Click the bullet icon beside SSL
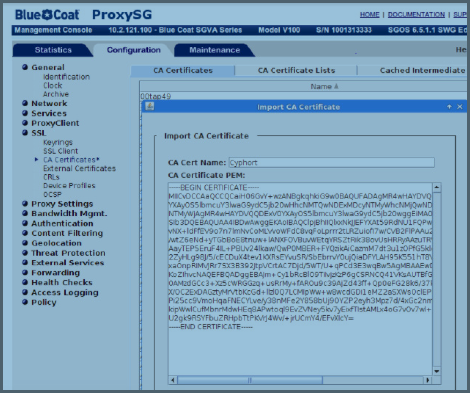Screen dimensions: 472x394 tap(25, 132)
